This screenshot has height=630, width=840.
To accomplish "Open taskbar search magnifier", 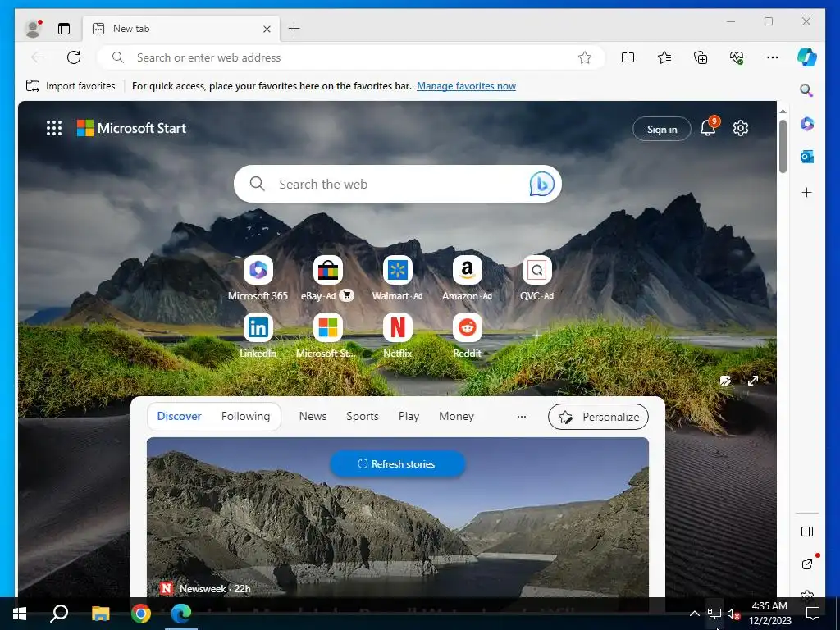I will tap(59, 614).
